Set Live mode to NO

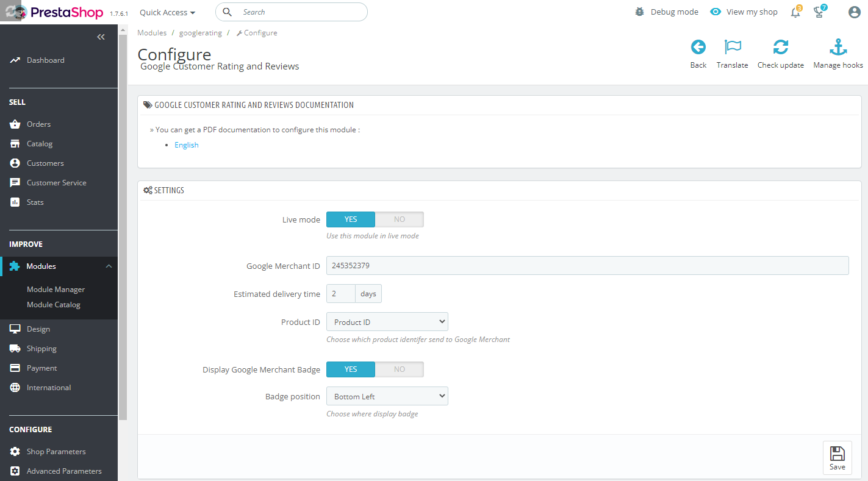pyautogui.click(x=399, y=219)
